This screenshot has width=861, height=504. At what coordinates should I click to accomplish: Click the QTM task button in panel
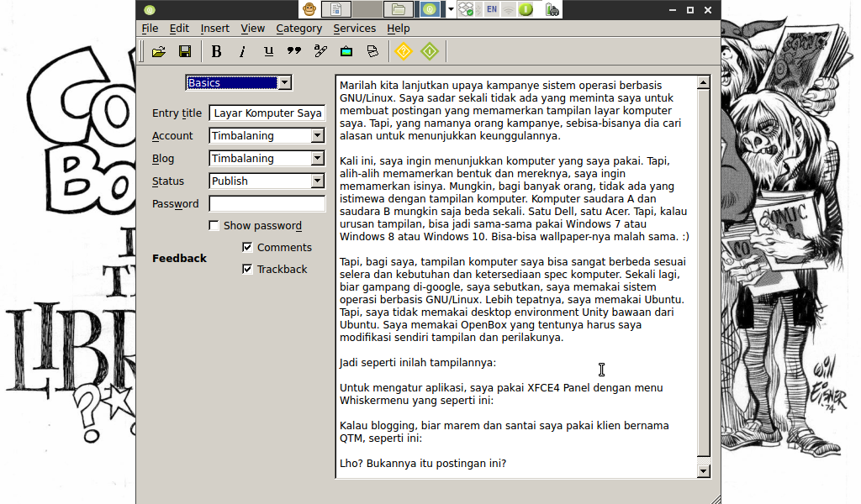(430, 9)
